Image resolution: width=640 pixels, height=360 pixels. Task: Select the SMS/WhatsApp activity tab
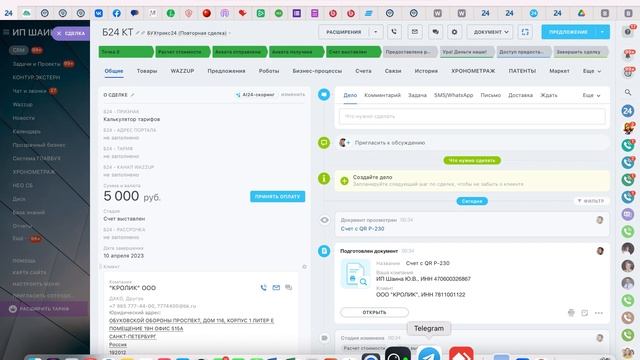point(453,95)
